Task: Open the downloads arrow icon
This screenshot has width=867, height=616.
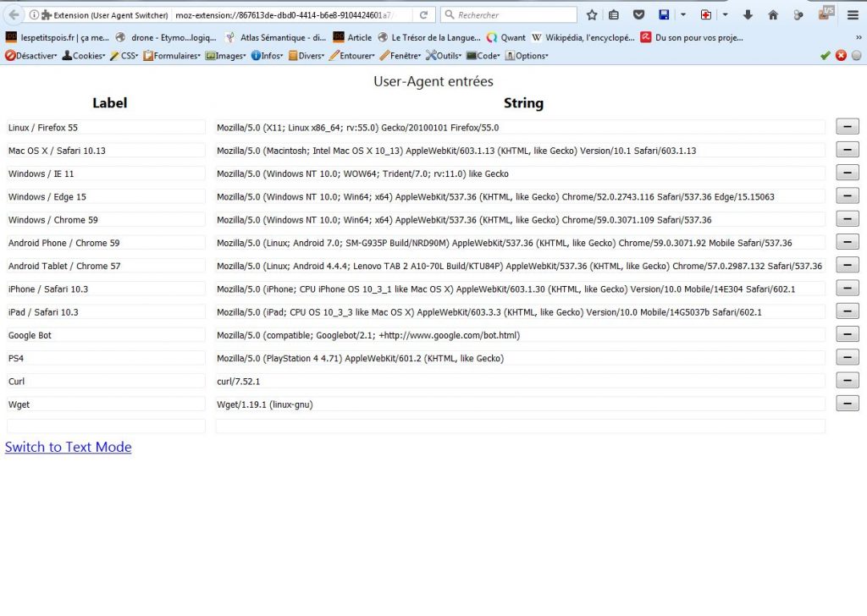Action: click(x=748, y=15)
